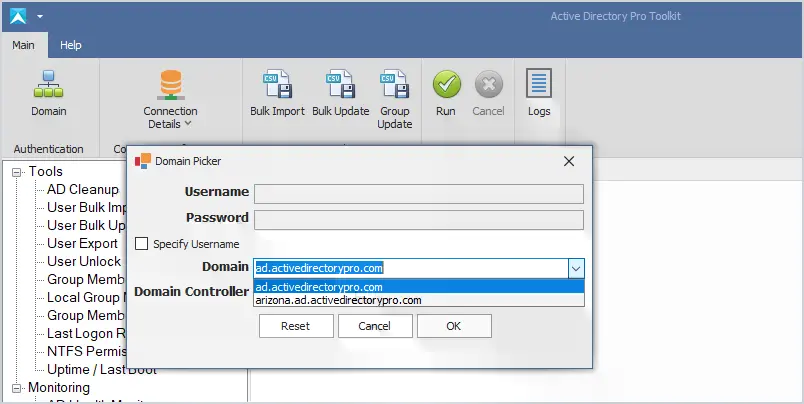Select Local Group tree item
This screenshot has width=804, height=404.
87,297
